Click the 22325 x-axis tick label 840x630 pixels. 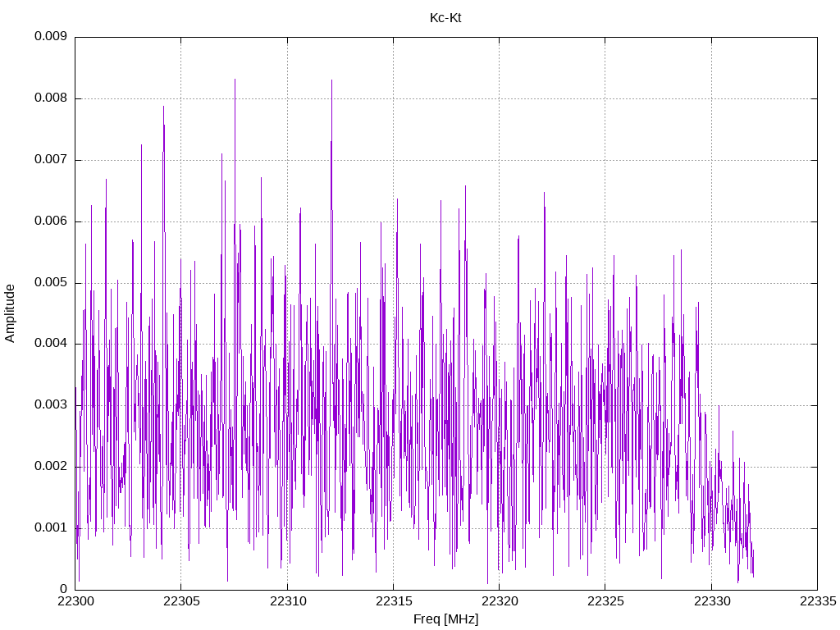pos(606,601)
